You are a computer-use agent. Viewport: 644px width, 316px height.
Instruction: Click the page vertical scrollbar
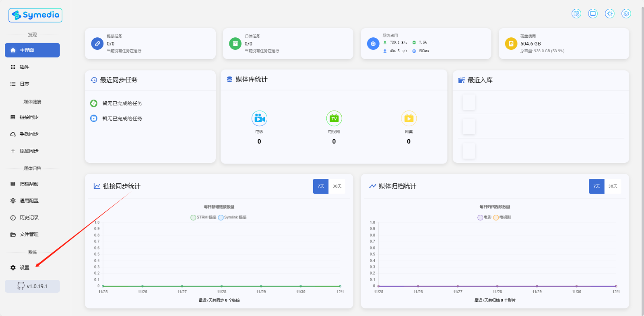point(642,161)
